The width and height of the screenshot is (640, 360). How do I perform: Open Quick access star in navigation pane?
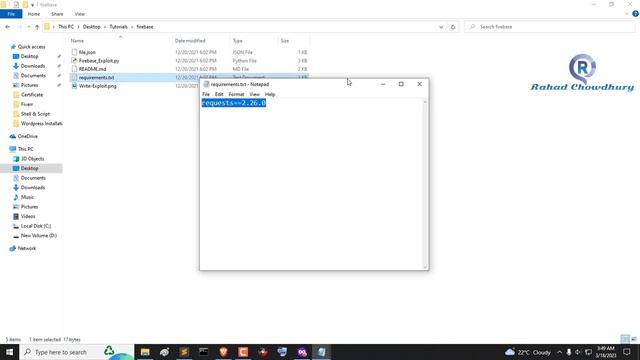[13, 47]
